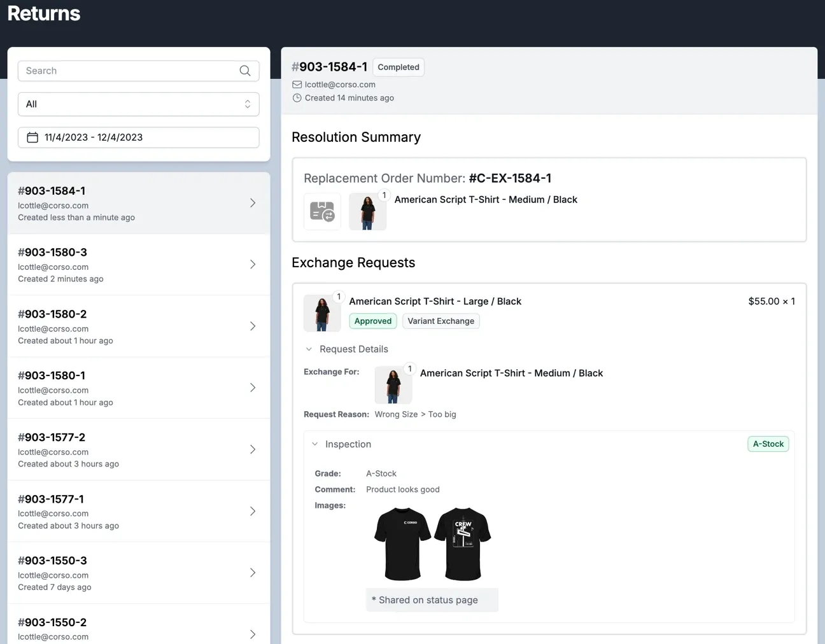Select return #903-1577-1 in the list

pos(127,512)
